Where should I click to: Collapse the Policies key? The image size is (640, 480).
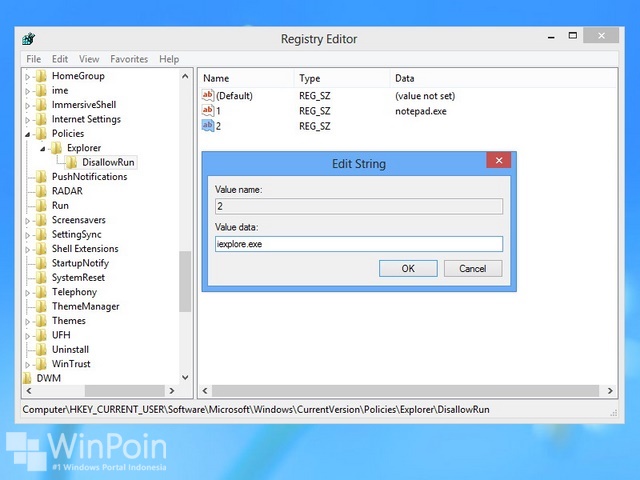pyautogui.click(x=28, y=134)
